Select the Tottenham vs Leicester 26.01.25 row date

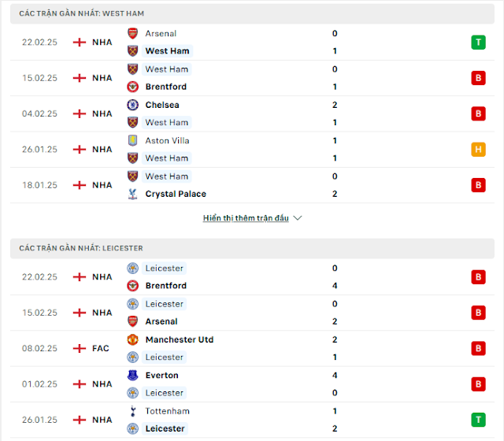click(x=39, y=420)
